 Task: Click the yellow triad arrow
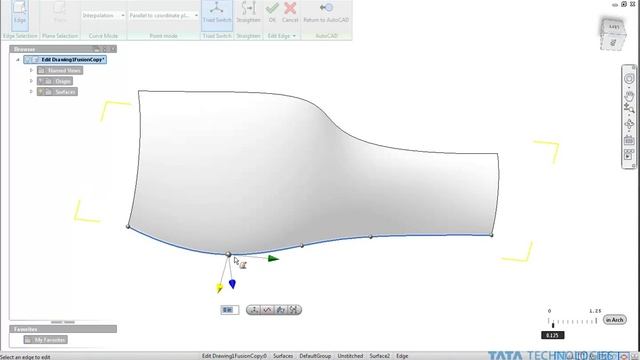pyautogui.click(x=219, y=289)
